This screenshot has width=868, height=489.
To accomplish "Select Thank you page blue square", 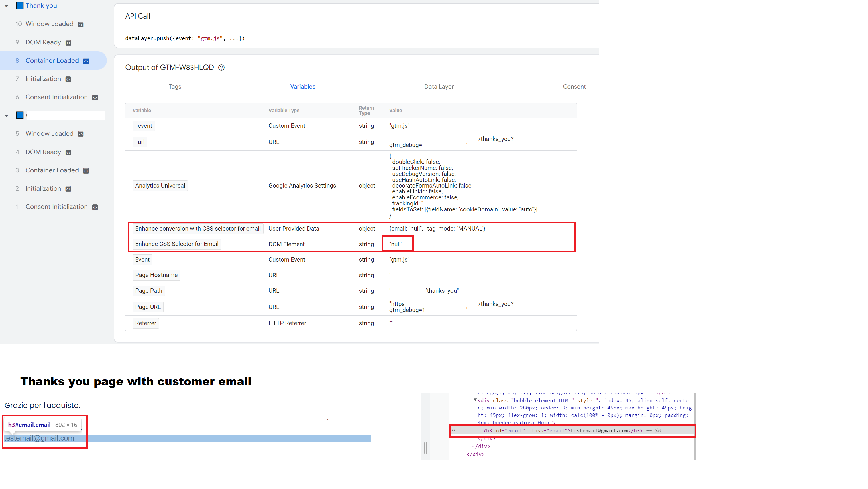I will (20, 5).
